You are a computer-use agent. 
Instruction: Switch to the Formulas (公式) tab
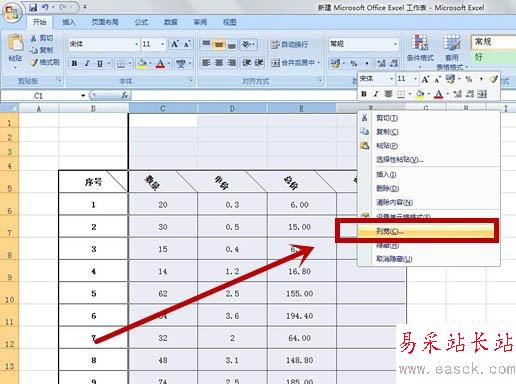[141, 22]
